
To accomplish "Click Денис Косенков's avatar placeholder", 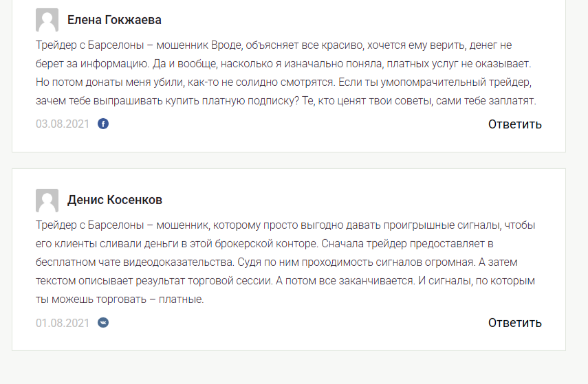I will (x=47, y=201).
